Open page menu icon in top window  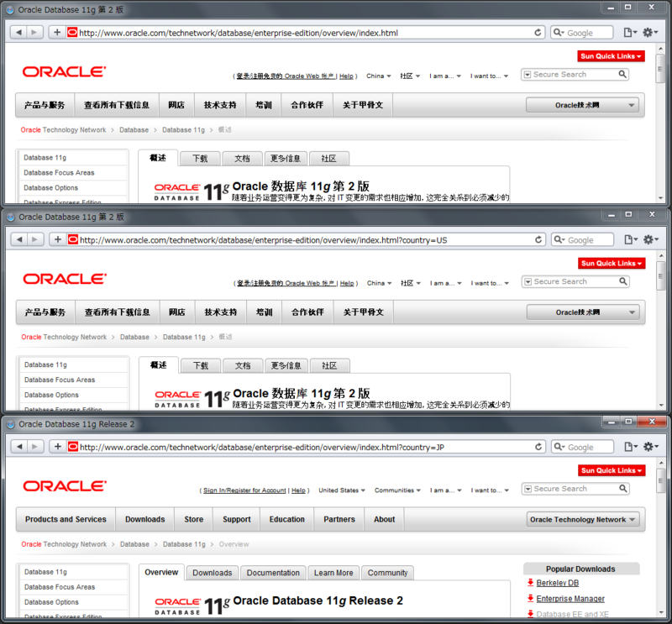pos(630,33)
